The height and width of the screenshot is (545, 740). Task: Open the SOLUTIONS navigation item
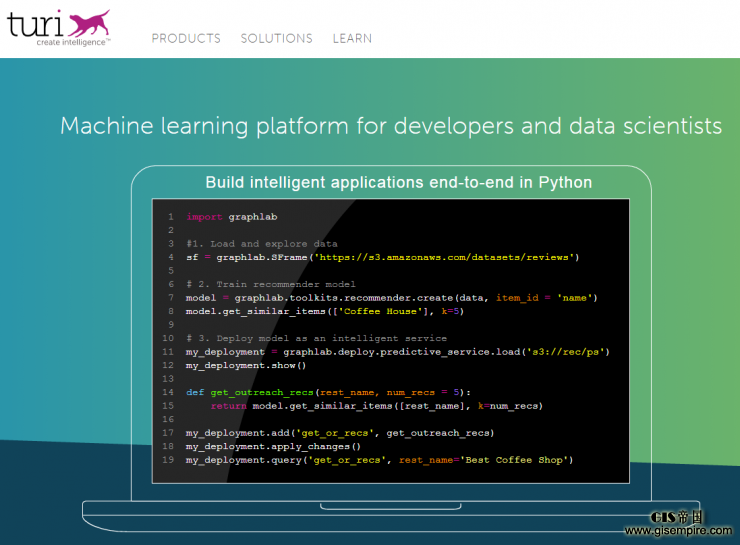276,38
